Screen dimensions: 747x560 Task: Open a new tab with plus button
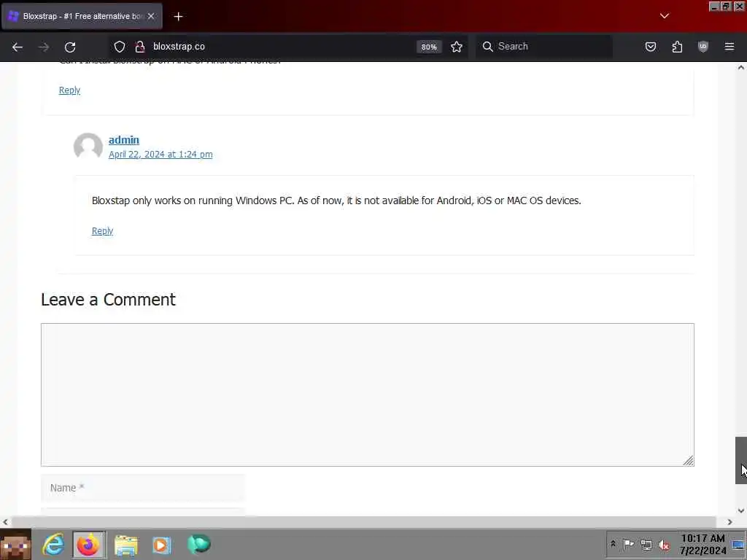click(178, 17)
